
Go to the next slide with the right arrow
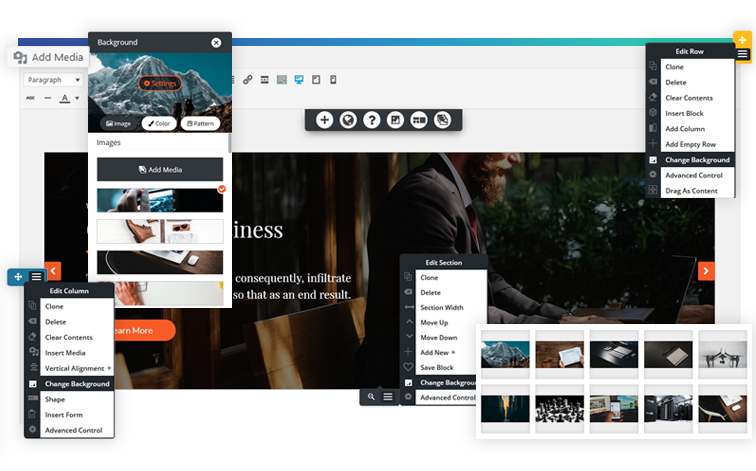click(706, 271)
